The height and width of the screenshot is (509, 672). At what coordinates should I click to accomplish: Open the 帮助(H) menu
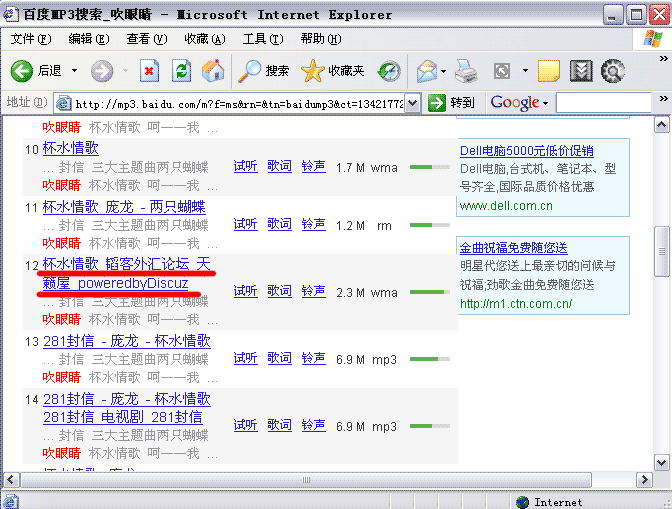[321, 39]
